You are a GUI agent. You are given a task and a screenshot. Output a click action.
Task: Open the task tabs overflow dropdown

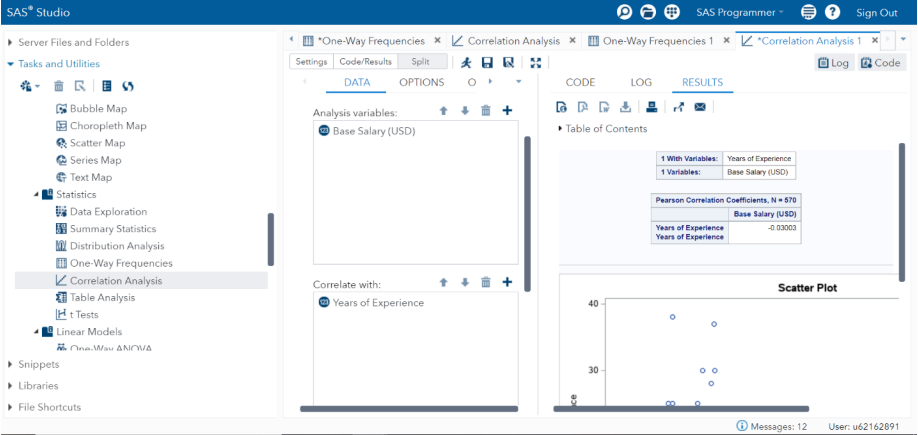point(518,82)
